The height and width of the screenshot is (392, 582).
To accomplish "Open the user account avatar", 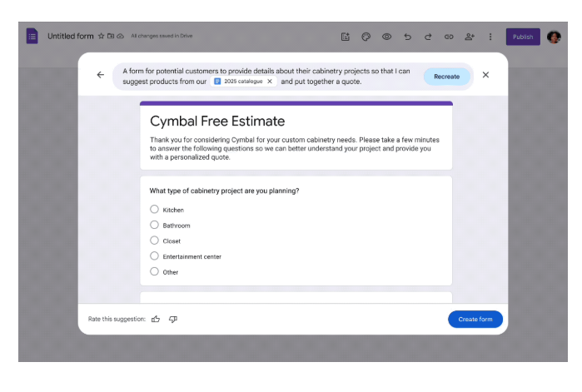I will coord(554,37).
